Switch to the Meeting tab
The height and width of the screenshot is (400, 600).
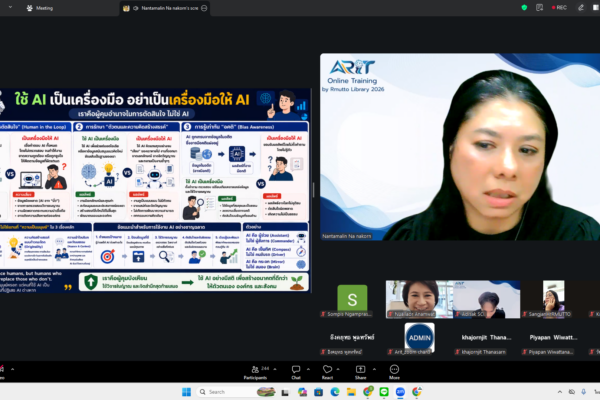click(40, 8)
